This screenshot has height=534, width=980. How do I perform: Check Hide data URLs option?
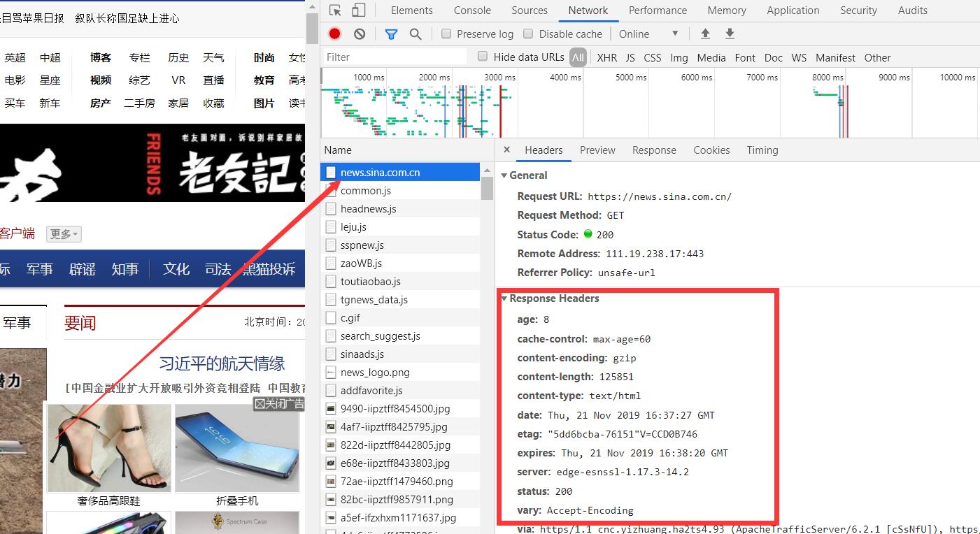483,57
